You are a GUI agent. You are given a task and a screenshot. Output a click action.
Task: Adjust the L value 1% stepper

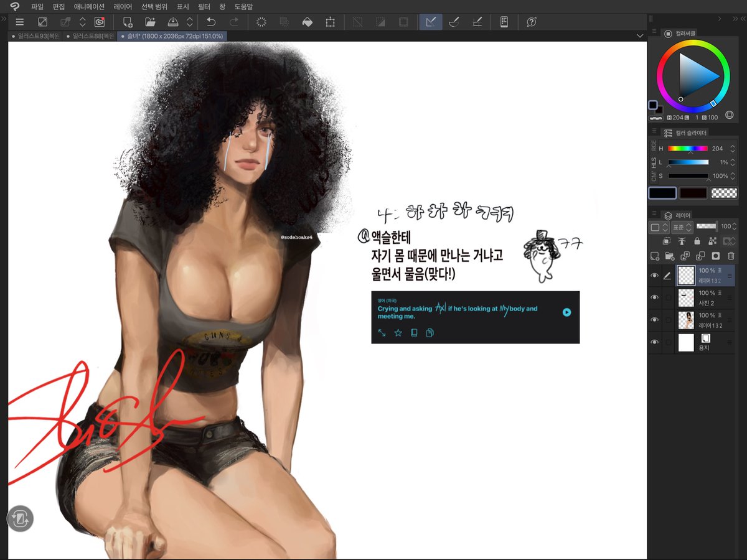[733, 162]
